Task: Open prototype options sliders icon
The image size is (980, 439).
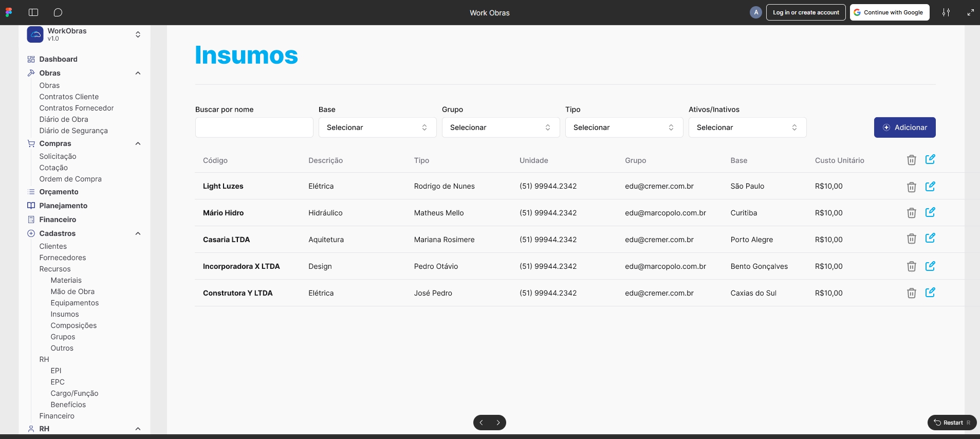Action: point(946,12)
